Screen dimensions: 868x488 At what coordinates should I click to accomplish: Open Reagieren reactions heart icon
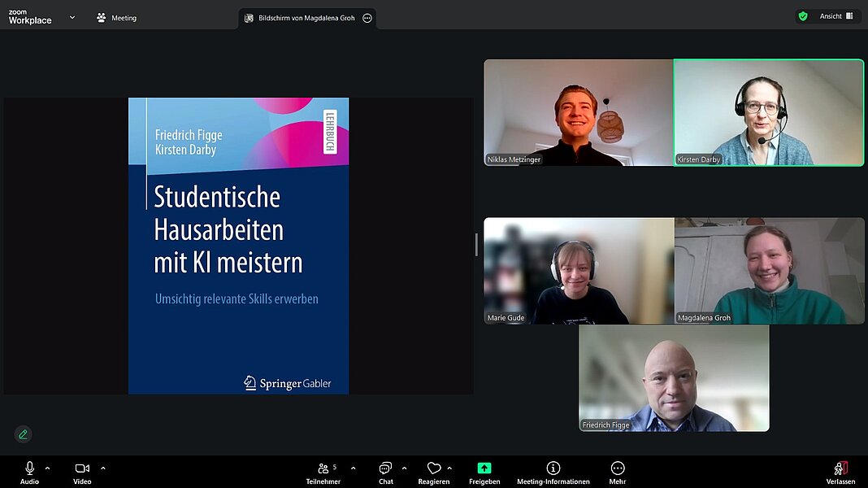click(x=434, y=468)
